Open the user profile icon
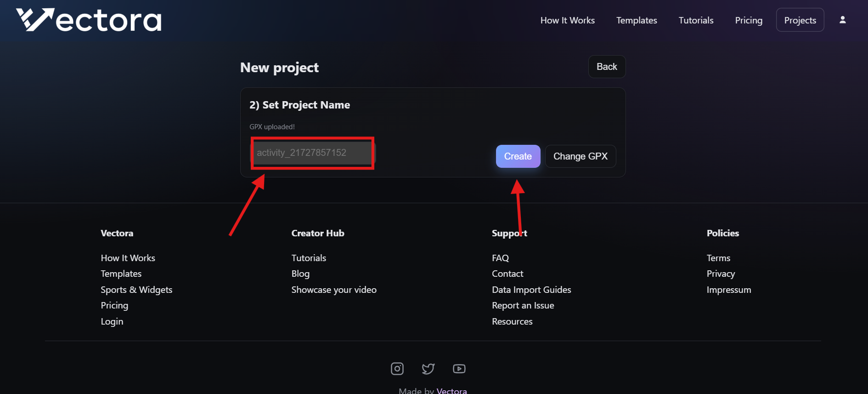This screenshot has width=868, height=394. 843,20
